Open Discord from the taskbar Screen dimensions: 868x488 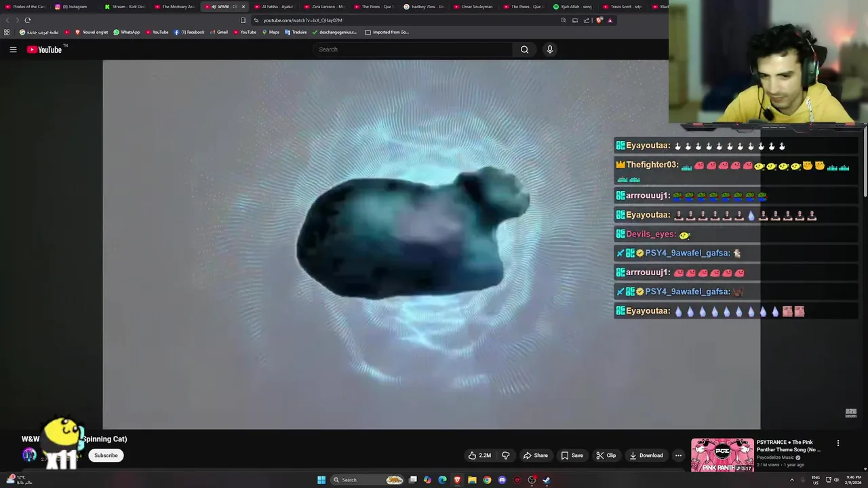pyautogui.click(x=502, y=480)
